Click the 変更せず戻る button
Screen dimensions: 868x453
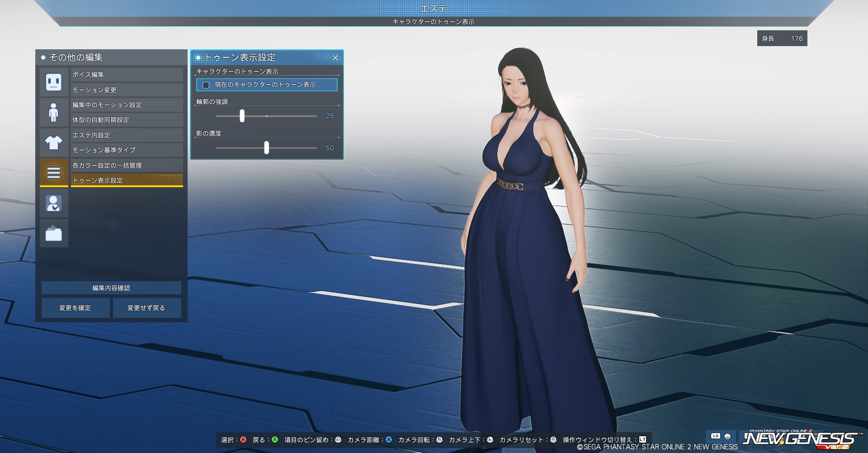tap(146, 308)
